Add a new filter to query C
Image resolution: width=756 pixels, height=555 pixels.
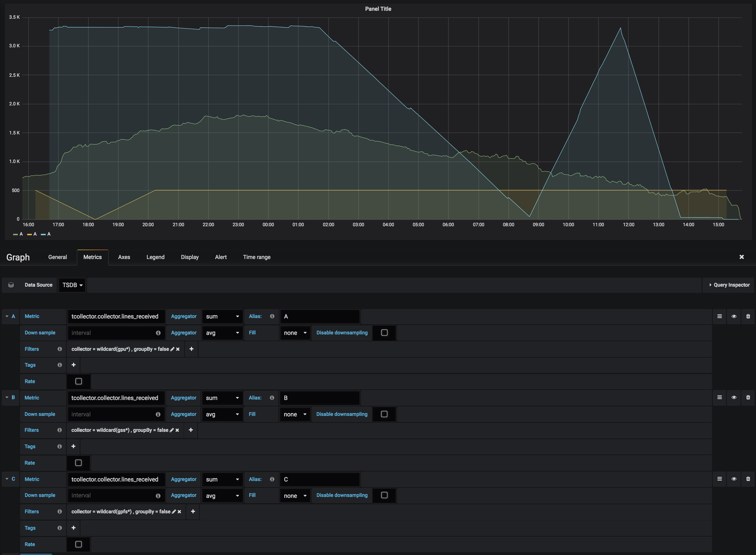point(193,511)
